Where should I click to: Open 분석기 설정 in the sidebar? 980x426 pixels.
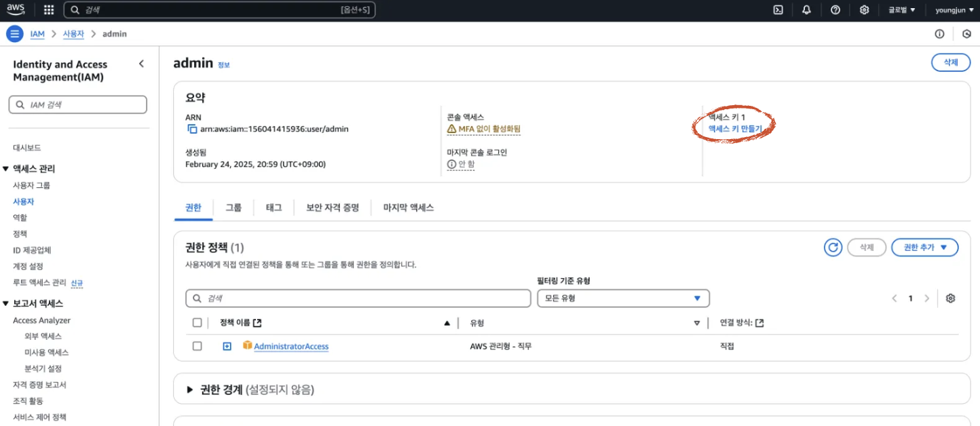(x=43, y=369)
